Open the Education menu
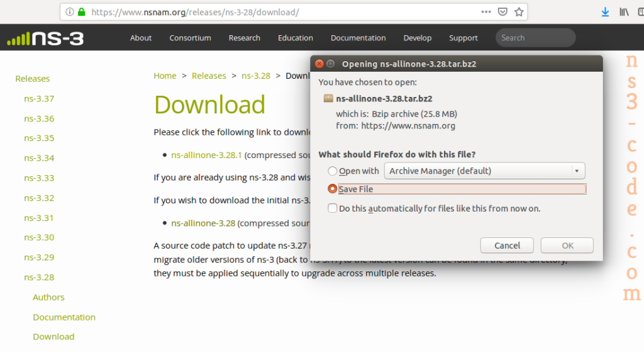Viewport: 644px width, 352px height. (296, 38)
